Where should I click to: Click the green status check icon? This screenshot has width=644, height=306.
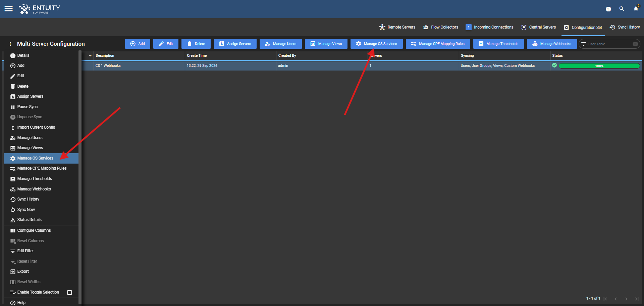tap(554, 65)
